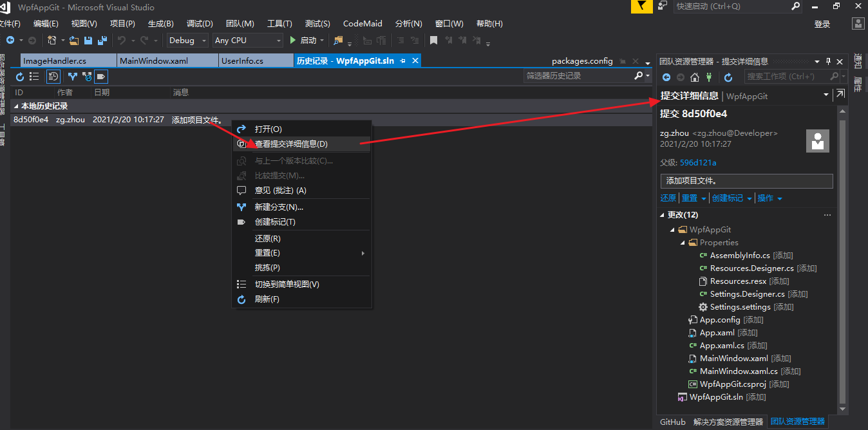Choose 切换到简单视图(V) in context menu
Screen dimensions: 868x430
301,284
